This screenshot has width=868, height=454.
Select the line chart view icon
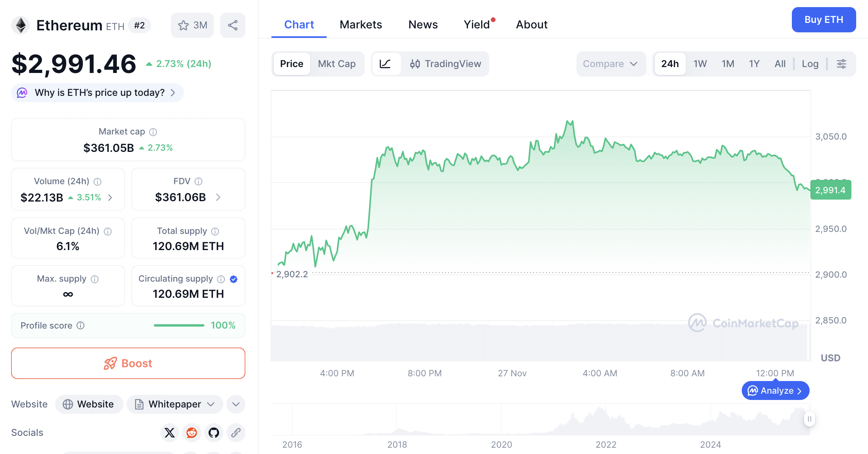(x=386, y=64)
